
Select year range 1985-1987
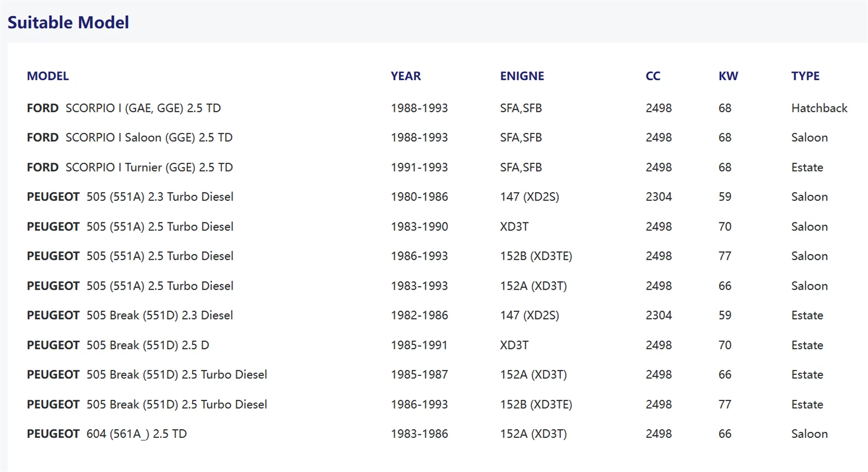point(419,374)
